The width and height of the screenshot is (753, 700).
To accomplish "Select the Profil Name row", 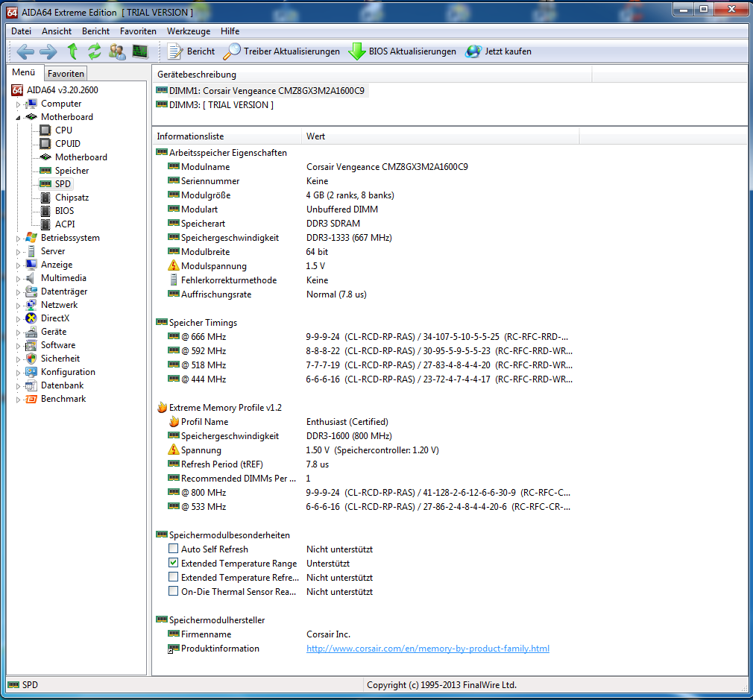I will tap(368, 421).
